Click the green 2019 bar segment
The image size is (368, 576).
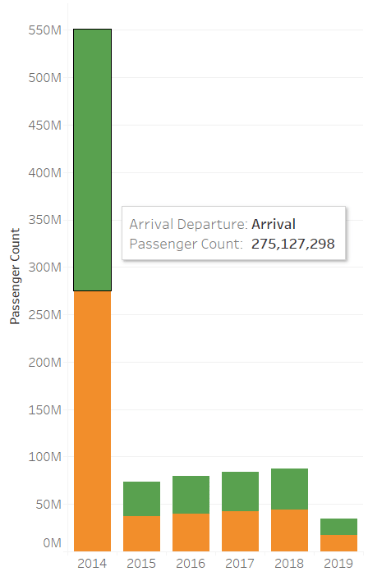pos(339,527)
